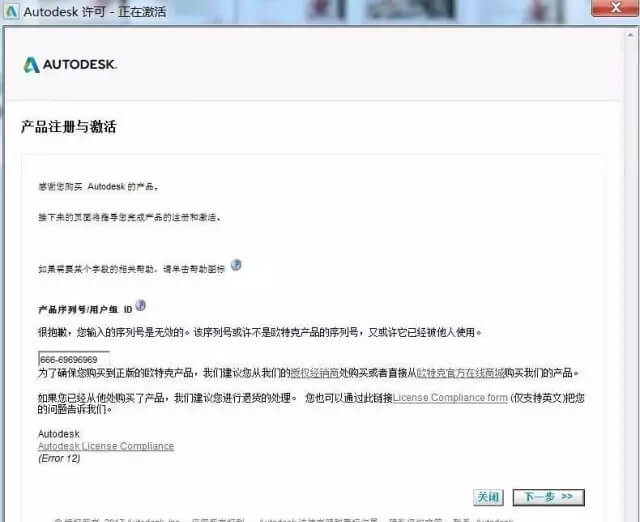This screenshot has width=640, height=522.
Task: Click the Autodesk logo in header
Action: [x=70, y=65]
